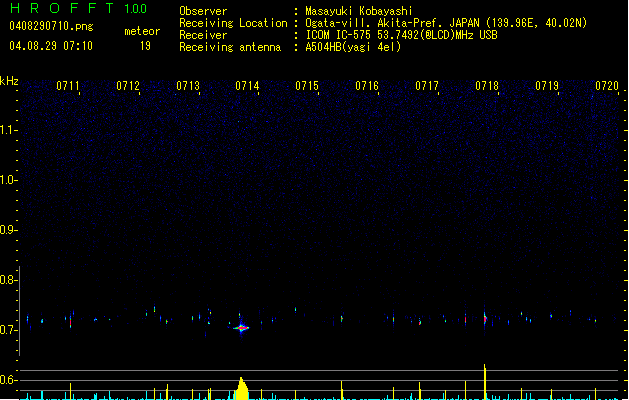This screenshot has width=629, height=400.
Task: Click the 0713 time marker
Action: pyautogui.click(x=188, y=86)
